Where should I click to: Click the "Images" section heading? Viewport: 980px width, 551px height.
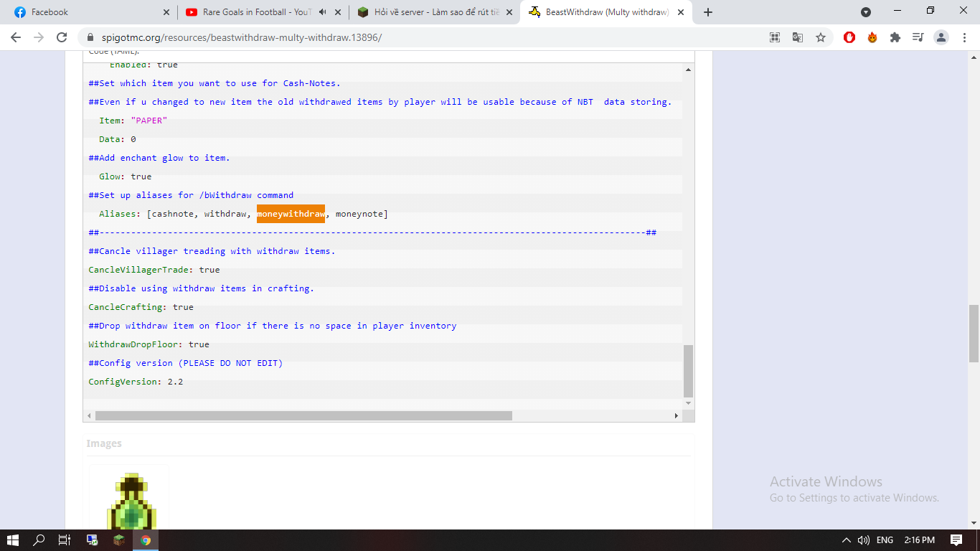coord(104,443)
